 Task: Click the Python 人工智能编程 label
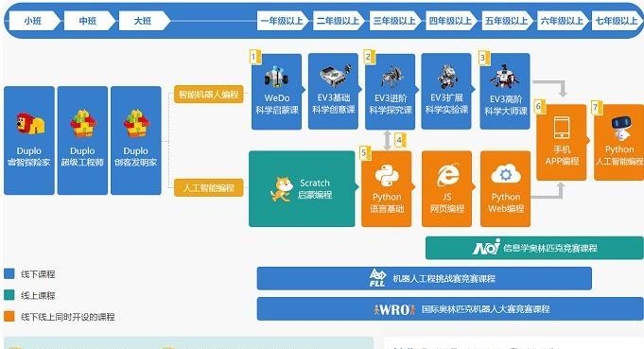[619, 155]
